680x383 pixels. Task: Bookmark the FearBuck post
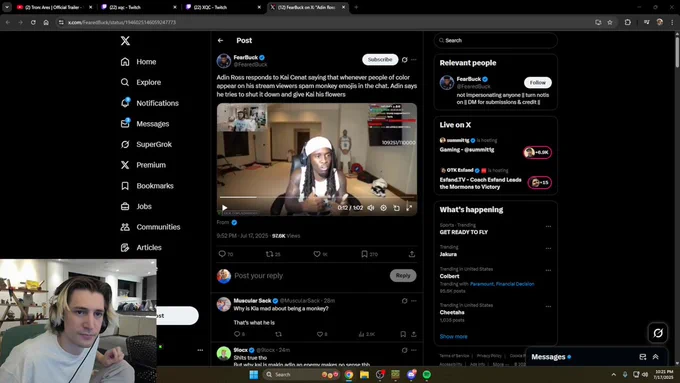[365, 254]
